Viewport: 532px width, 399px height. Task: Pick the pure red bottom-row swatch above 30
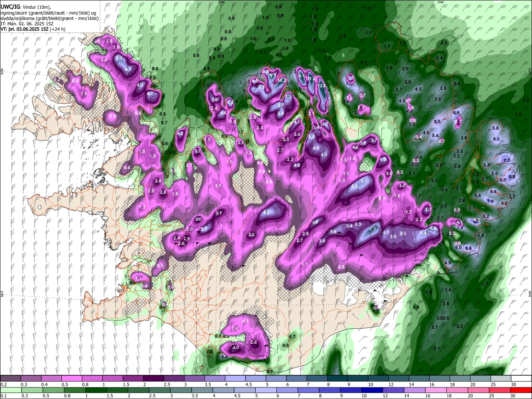521,390
